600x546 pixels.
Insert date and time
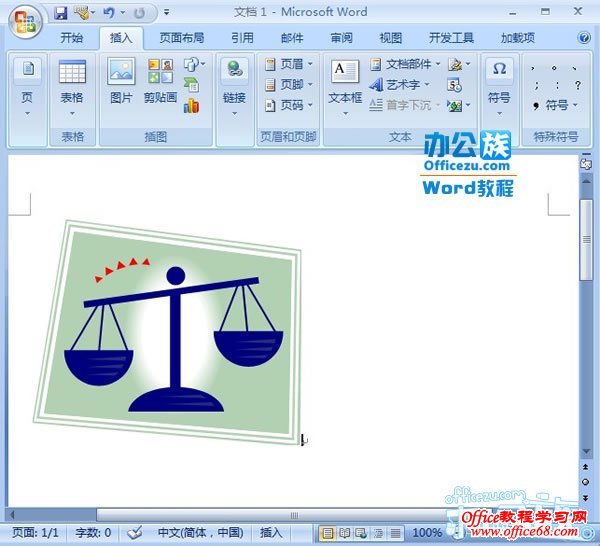(455, 85)
